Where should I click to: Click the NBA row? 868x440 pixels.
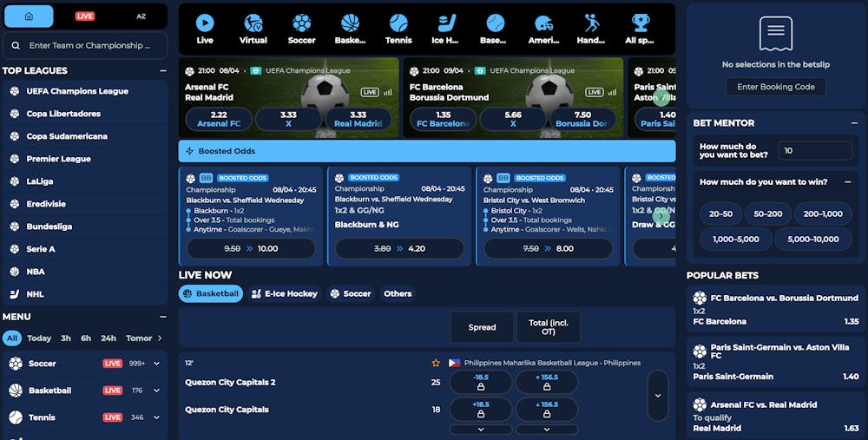[85, 272]
